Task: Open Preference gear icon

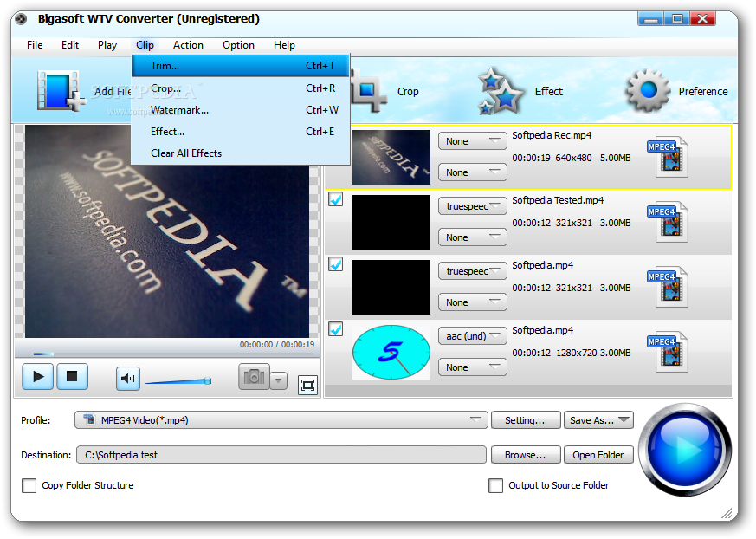Action: coord(648,90)
